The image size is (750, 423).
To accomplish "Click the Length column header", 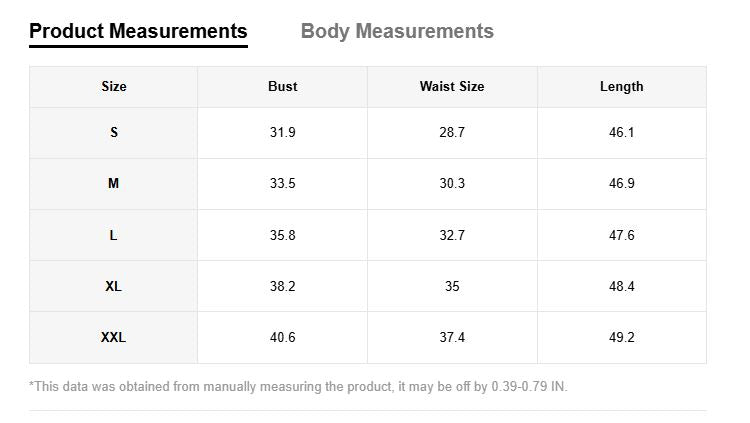I will (x=621, y=87).
